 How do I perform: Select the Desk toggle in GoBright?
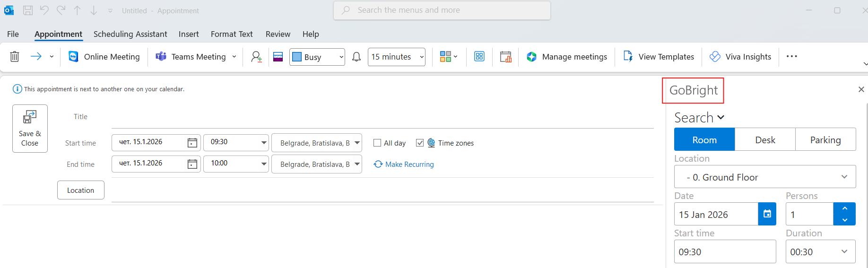765,140
